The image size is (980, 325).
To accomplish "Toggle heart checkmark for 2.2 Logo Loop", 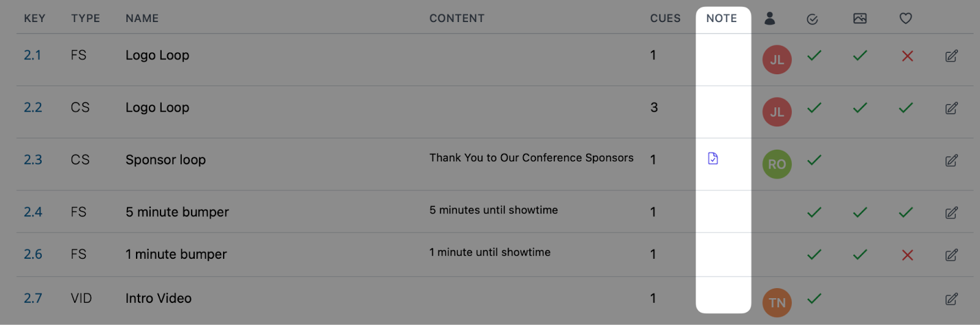I will (x=906, y=108).
